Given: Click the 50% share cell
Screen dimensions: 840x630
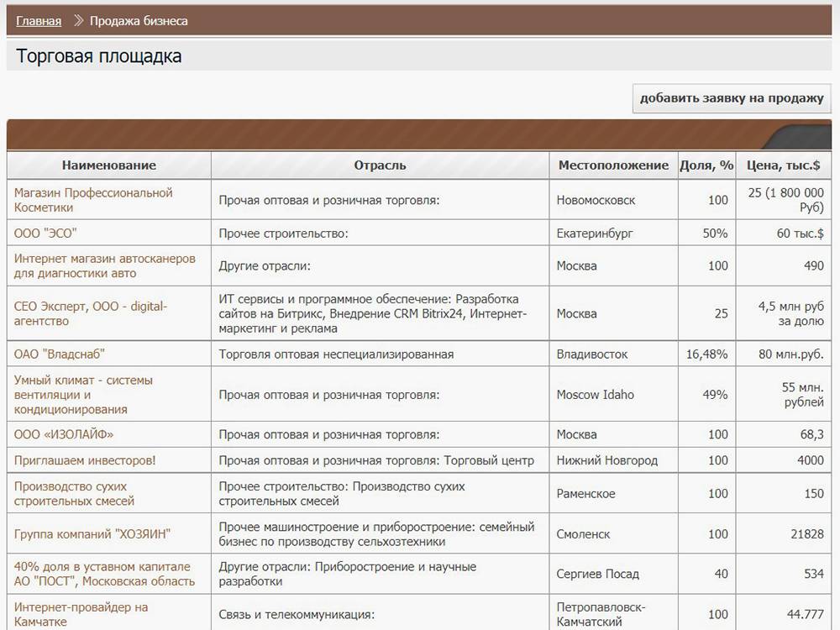Looking at the screenshot, I should (706, 233).
